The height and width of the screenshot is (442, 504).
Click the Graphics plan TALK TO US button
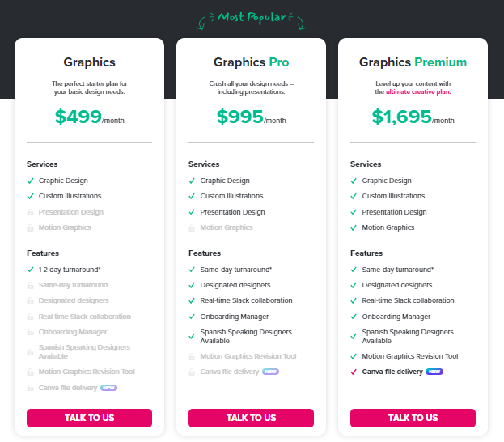[x=89, y=418]
